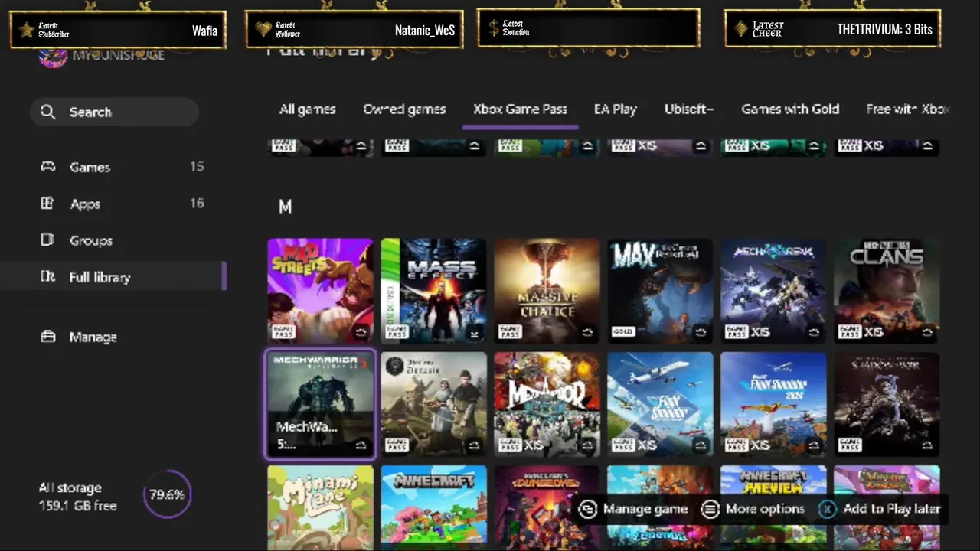
Task: Select the Xbox Game Pass tab
Action: 520,109
